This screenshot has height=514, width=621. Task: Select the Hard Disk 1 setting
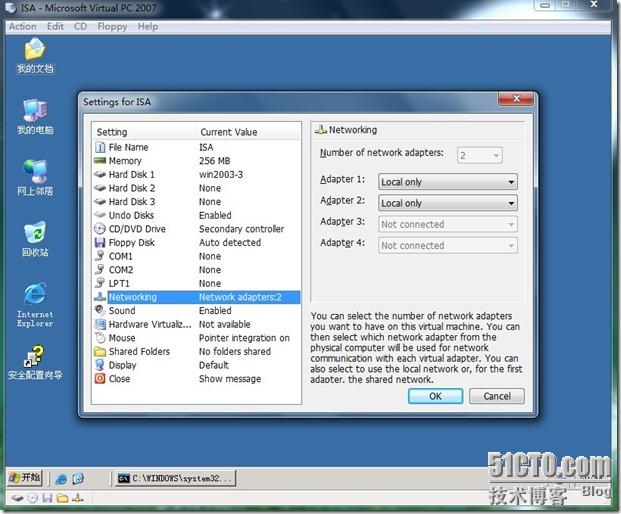click(196, 175)
